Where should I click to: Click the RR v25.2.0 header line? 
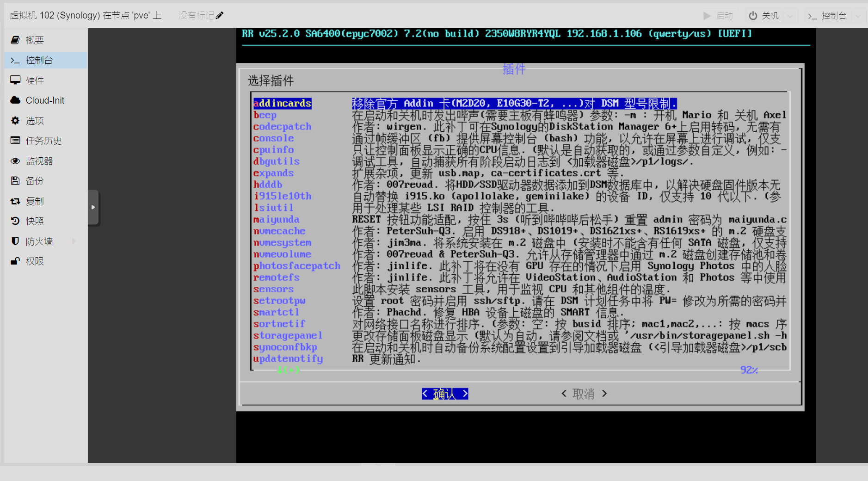[497, 33]
